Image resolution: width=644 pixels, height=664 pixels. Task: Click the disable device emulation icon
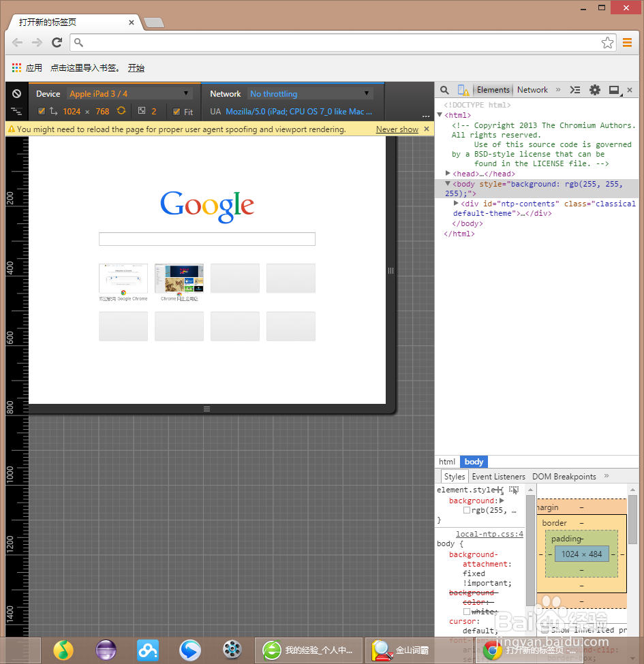point(16,93)
